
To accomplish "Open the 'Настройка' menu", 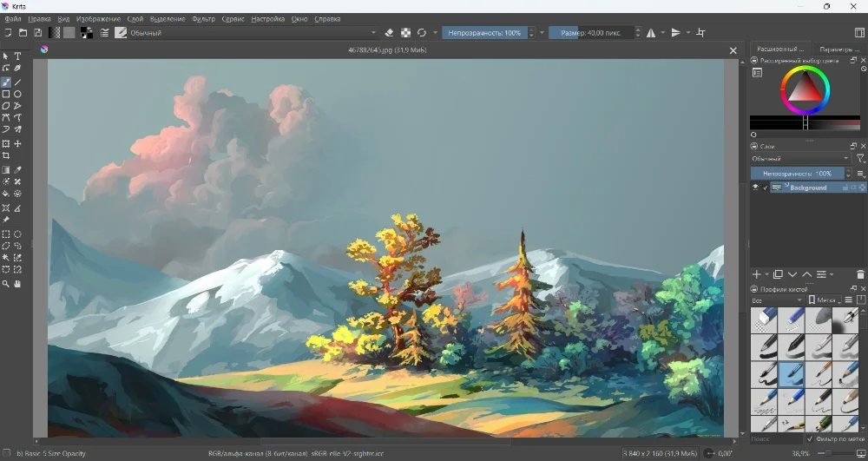I will pos(268,19).
